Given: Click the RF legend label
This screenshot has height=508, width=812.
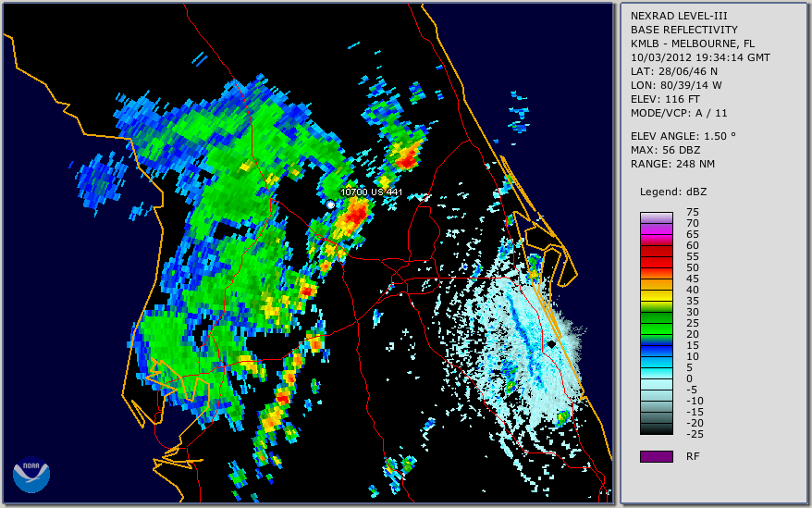Looking at the screenshot, I should (693, 456).
